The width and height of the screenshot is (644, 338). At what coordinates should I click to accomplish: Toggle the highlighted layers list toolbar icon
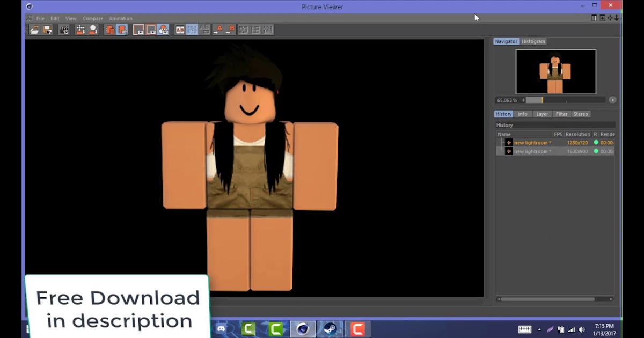click(122, 30)
